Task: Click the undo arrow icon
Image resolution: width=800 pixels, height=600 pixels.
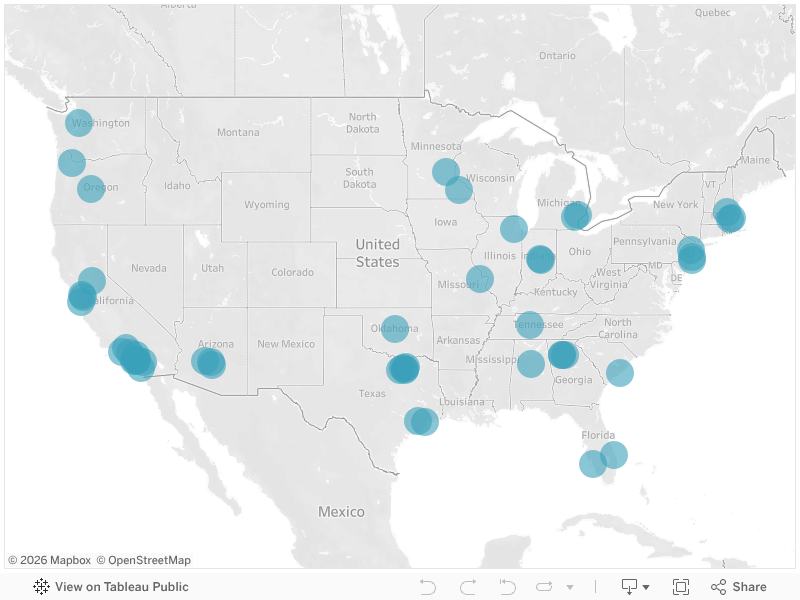Action: coord(428,587)
